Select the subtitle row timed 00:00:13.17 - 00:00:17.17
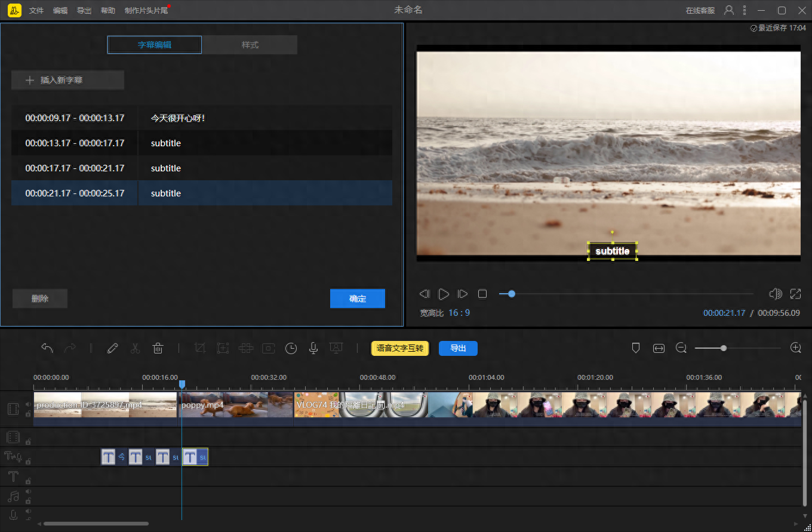This screenshot has height=532, width=812. pos(202,143)
